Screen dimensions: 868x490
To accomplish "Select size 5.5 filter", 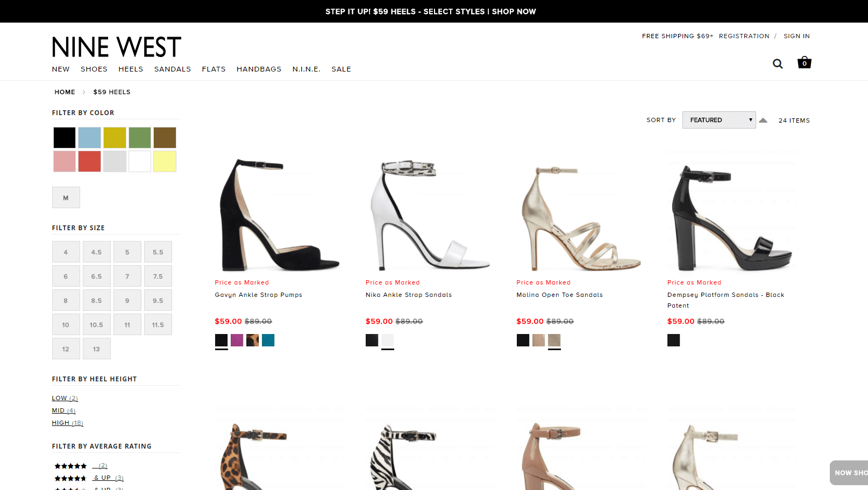I will click(158, 252).
